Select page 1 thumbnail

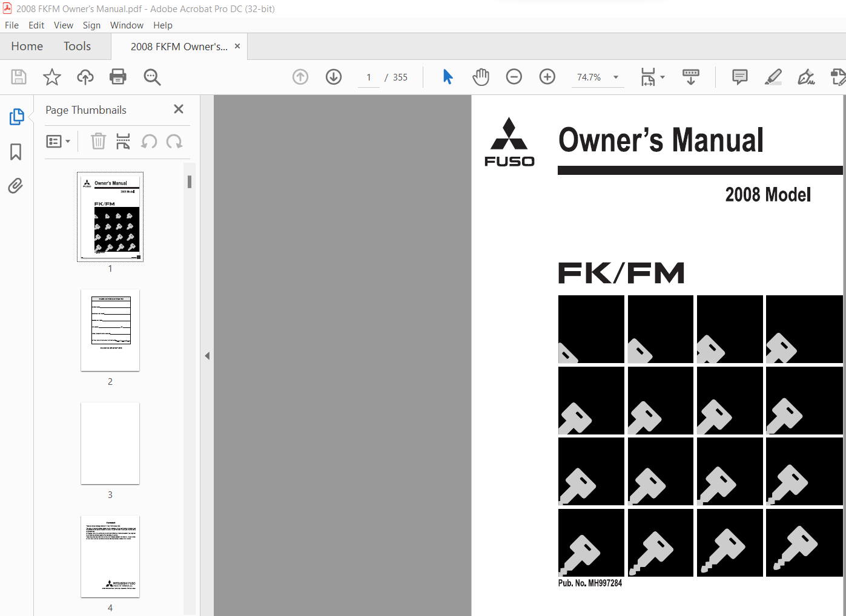click(110, 217)
